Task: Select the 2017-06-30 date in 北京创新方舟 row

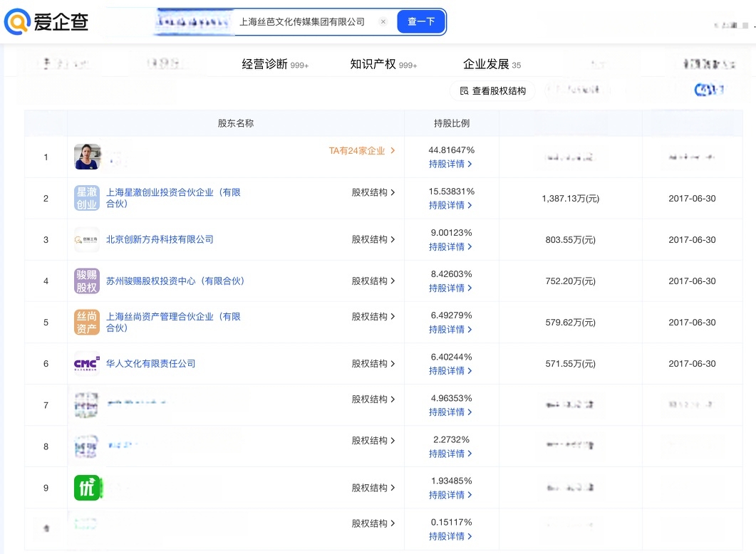Action: coord(692,240)
